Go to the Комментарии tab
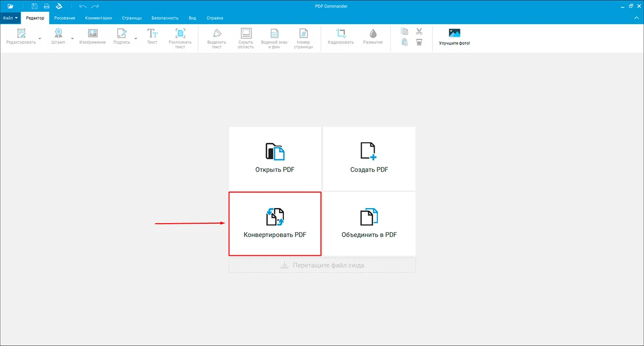This screenshot has height=346, width=644. point(98,18)
